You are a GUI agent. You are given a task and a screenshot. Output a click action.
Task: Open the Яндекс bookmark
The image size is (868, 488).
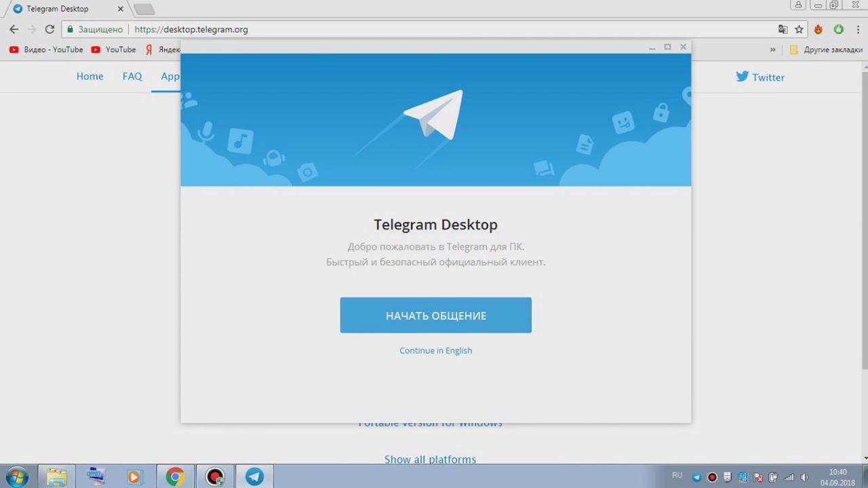pos(163,49)
